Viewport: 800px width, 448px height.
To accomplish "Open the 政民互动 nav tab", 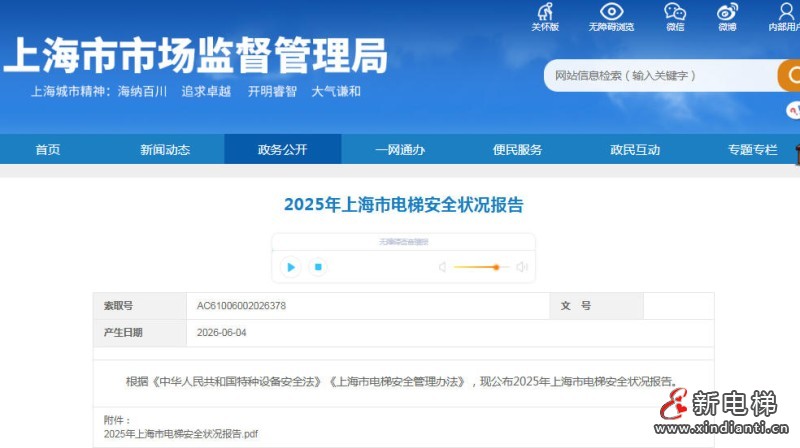I will pos(635,150).
